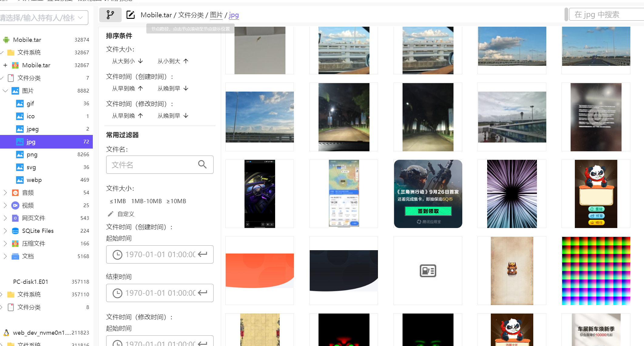Select the jpg category in the tree
This screenshot has height=346, width=644.
(46, 142)
